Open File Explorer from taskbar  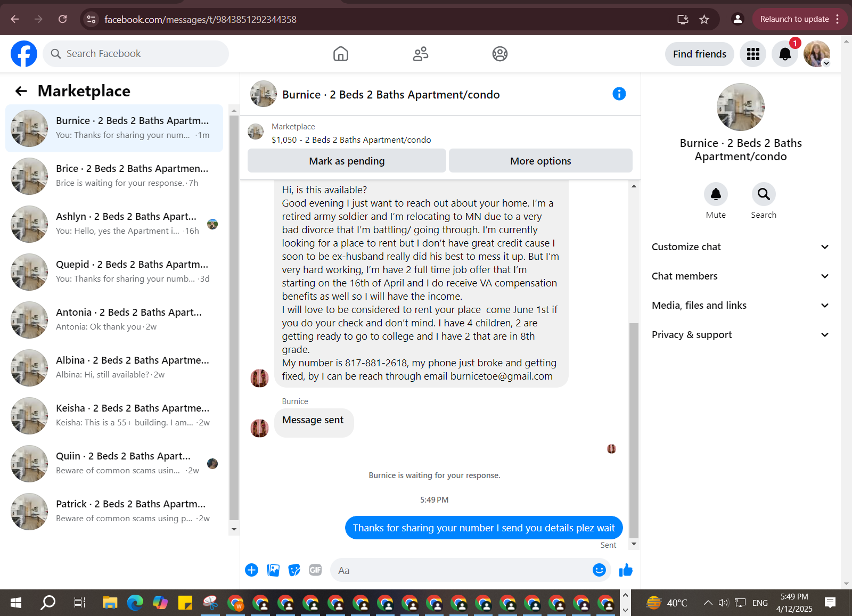point(110,603)
